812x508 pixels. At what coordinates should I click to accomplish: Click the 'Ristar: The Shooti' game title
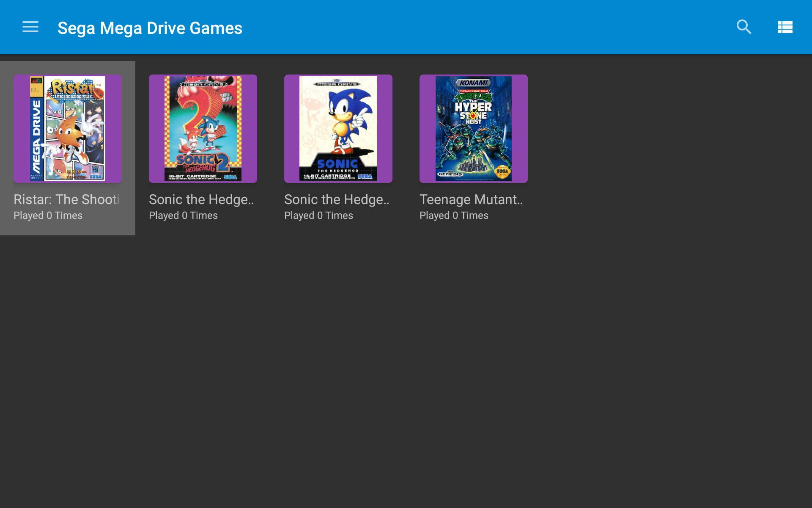pos(67,199)
